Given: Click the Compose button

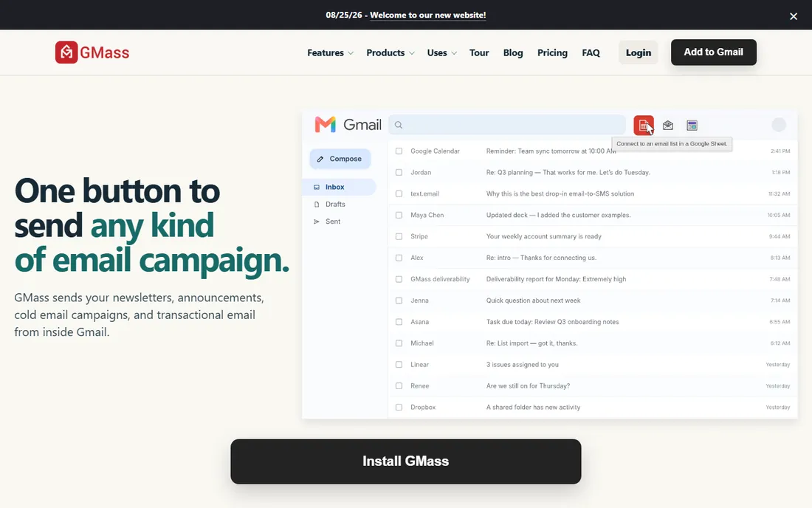Looking at the screenshot, I should (x=340, y=159).
